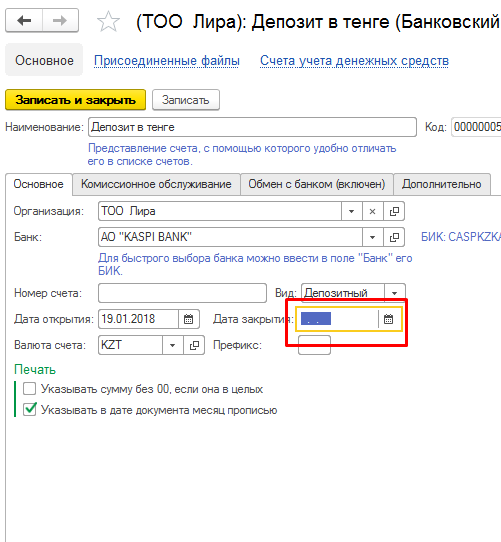Expand the Валюта счета dropdown

(x=173, y=345)
